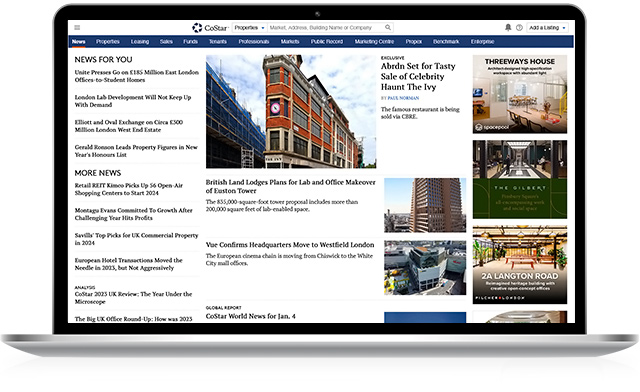Click the Threeways House advertisement
640x392 pixels.
pos(520,94)
